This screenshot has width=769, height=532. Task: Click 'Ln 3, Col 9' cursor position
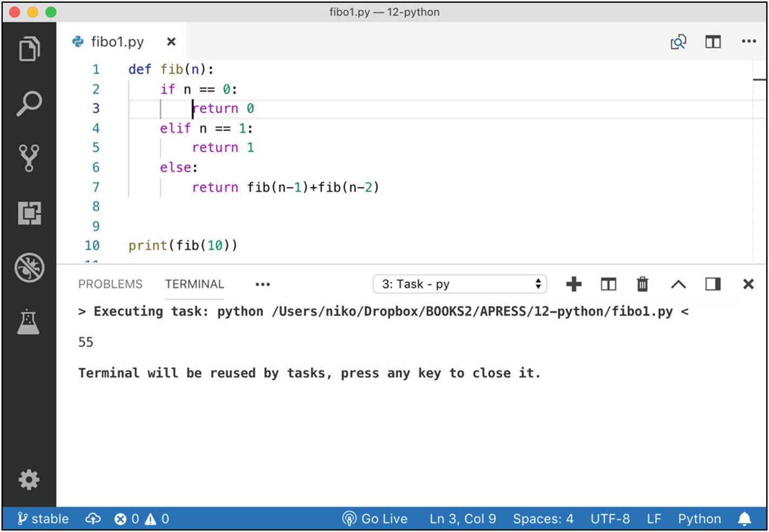click(x=463, y=519)
